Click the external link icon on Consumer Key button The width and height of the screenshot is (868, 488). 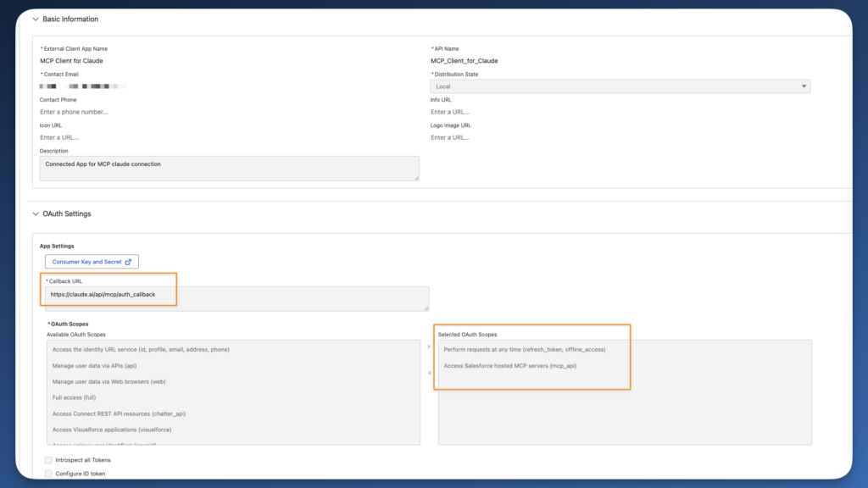(129, 262)
